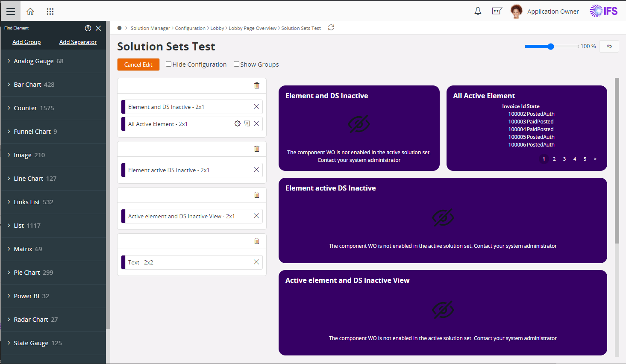
Task: Delete the group containing Text - 2x2
Action: [257, 241]
